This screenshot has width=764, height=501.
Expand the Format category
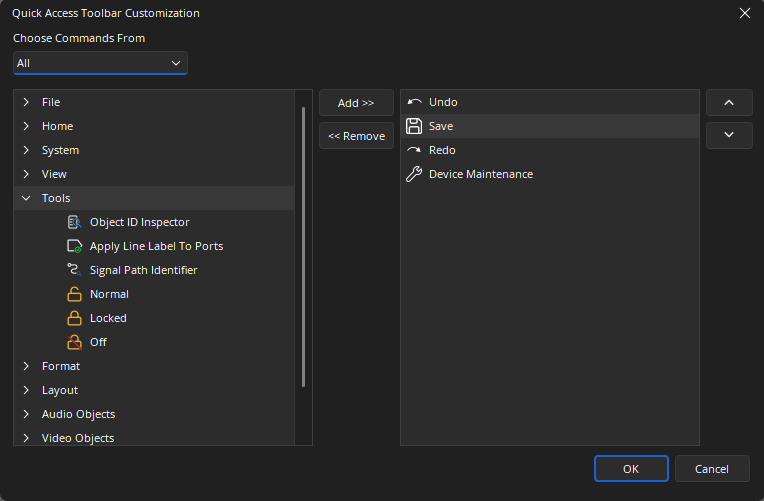[26, 366]
